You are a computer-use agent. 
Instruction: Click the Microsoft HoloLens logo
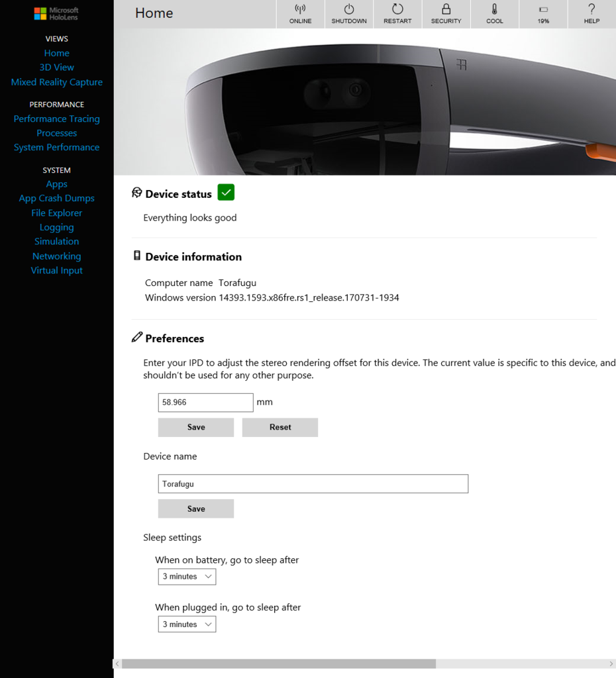56,13
